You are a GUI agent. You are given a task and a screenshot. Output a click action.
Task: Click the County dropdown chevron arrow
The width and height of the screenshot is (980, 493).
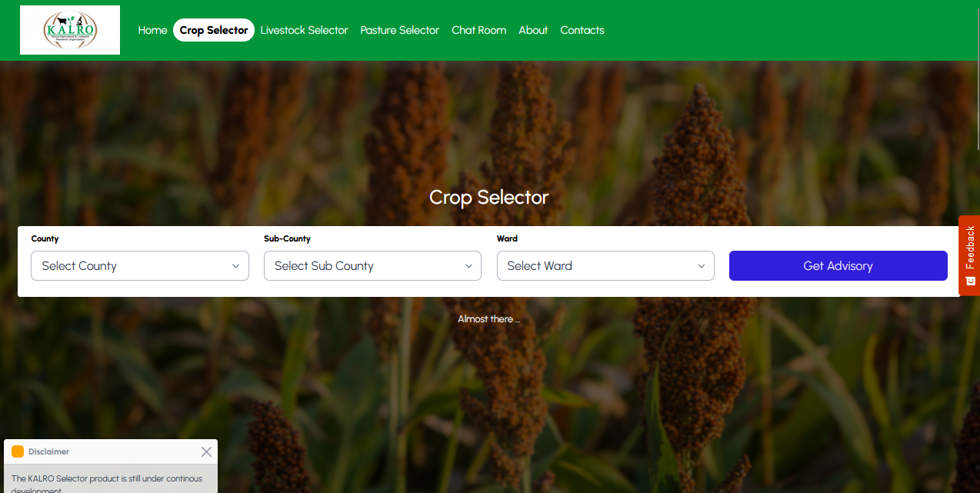click(x=236, y=266)
